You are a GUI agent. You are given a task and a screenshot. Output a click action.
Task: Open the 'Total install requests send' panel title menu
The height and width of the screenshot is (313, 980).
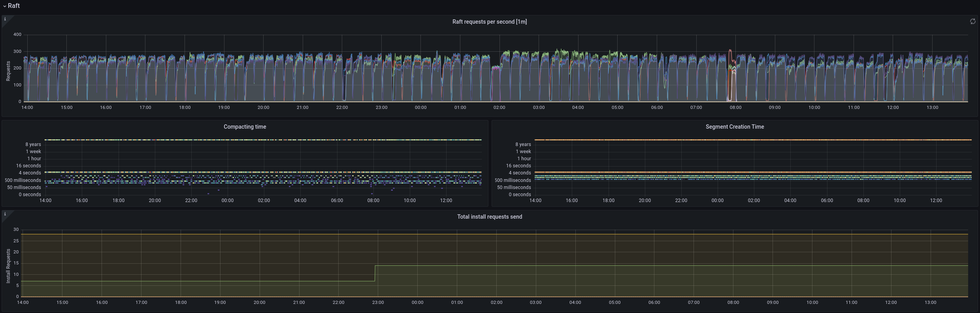click(490, 217)
